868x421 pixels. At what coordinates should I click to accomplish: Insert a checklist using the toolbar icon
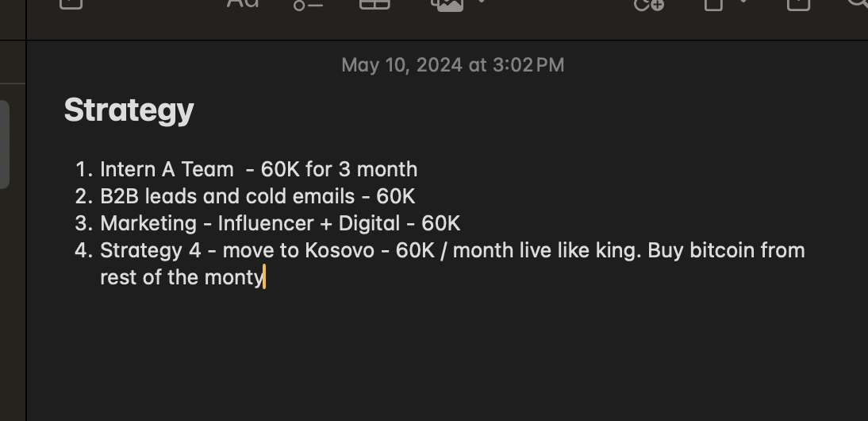point(308,4)
